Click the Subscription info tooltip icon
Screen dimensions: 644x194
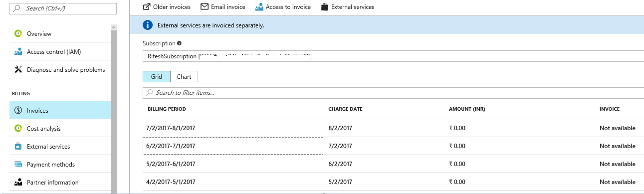click(x=179, y=43)
